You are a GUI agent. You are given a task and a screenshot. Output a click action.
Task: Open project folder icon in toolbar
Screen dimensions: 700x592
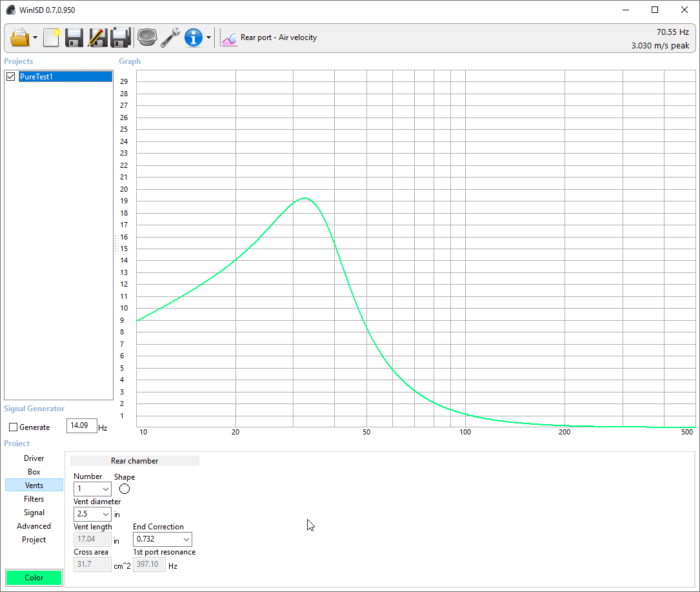pyautogui.click(x=19, y=37)
